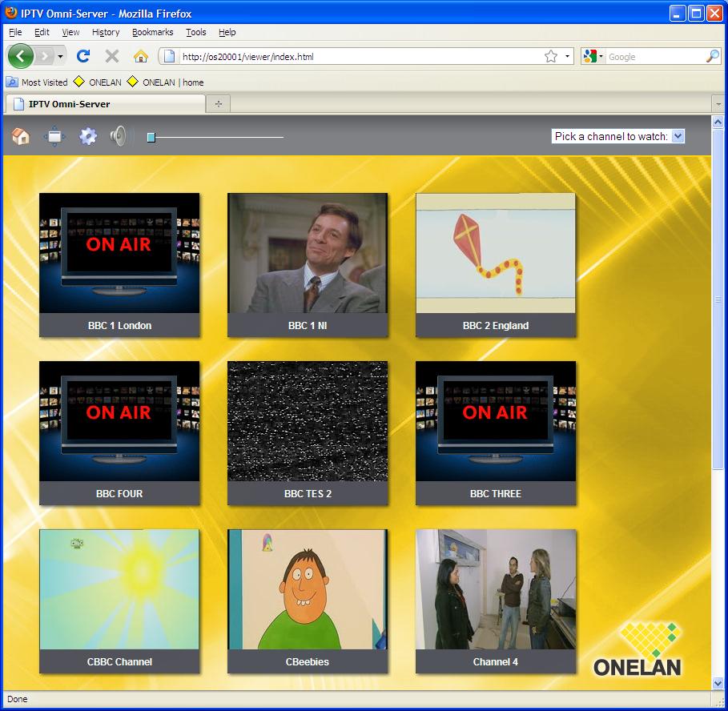Screen dimensions: 728x711
Task: Watch the BBC 1 NI channel thumbnail
Action: coord(308,253)
